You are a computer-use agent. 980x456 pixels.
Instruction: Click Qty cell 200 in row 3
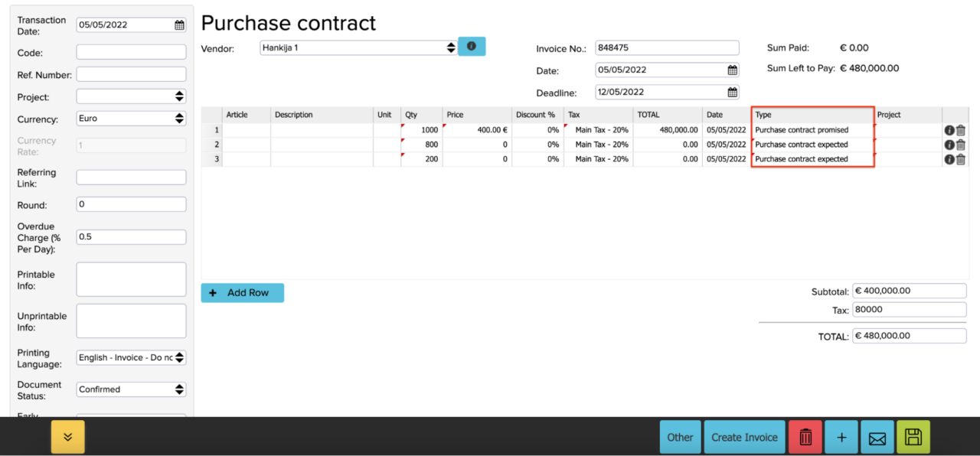pos(422,159)
